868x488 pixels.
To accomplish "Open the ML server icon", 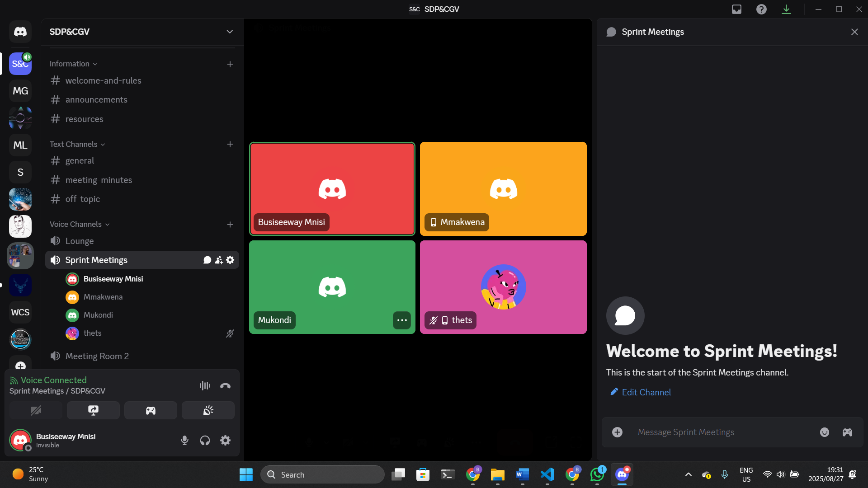I will pyautogui.click(x=20, y=145).
